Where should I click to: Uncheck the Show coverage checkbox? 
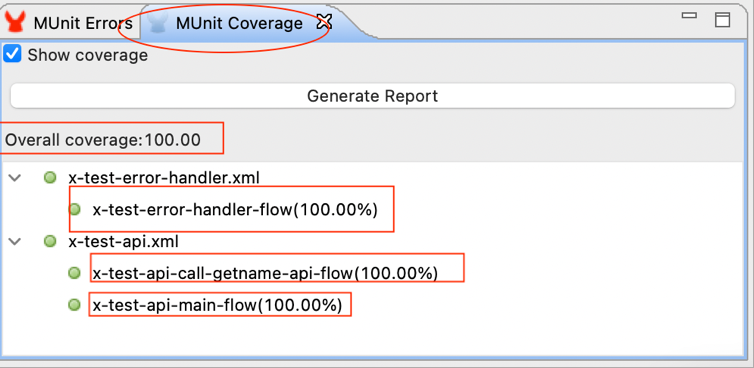click(x=12, y=54)
